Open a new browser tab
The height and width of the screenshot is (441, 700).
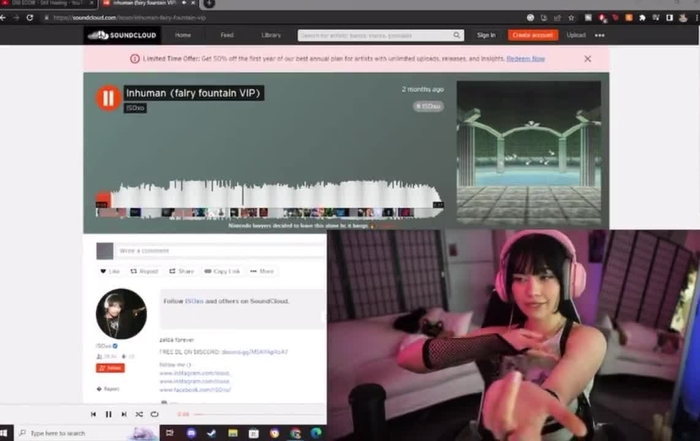point(209,4)
